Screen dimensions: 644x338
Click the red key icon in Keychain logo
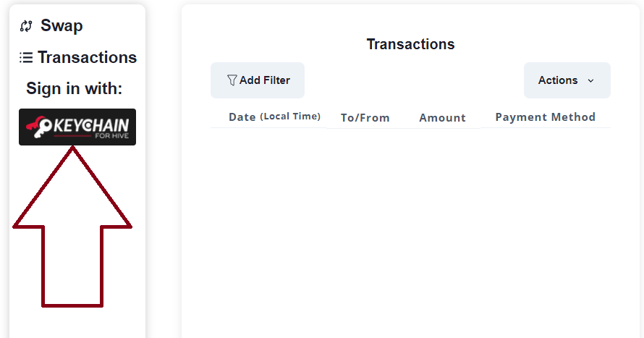[x=39, y=127]
